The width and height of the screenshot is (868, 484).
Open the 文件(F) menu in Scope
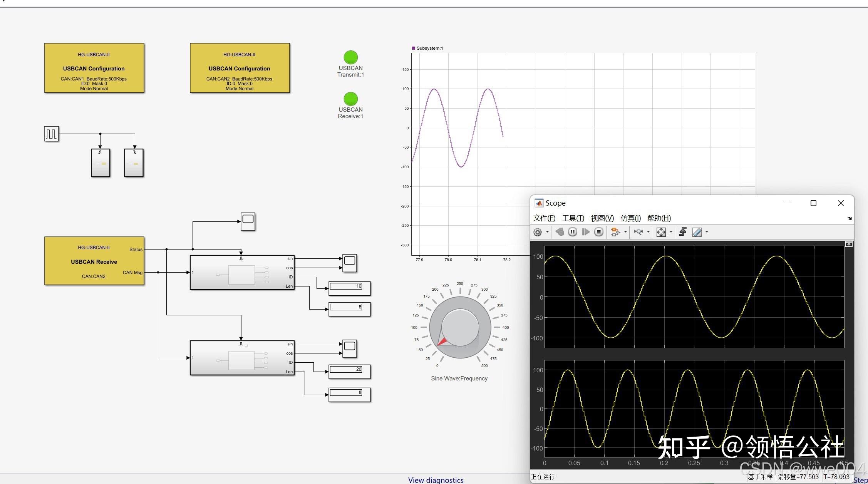click(544, 218)
